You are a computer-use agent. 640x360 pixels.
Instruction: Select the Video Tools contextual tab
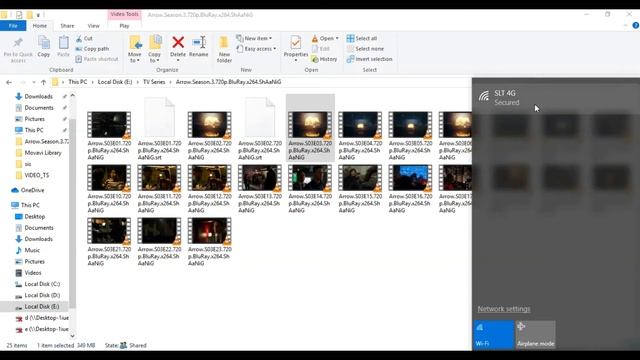tap(124, 14)
